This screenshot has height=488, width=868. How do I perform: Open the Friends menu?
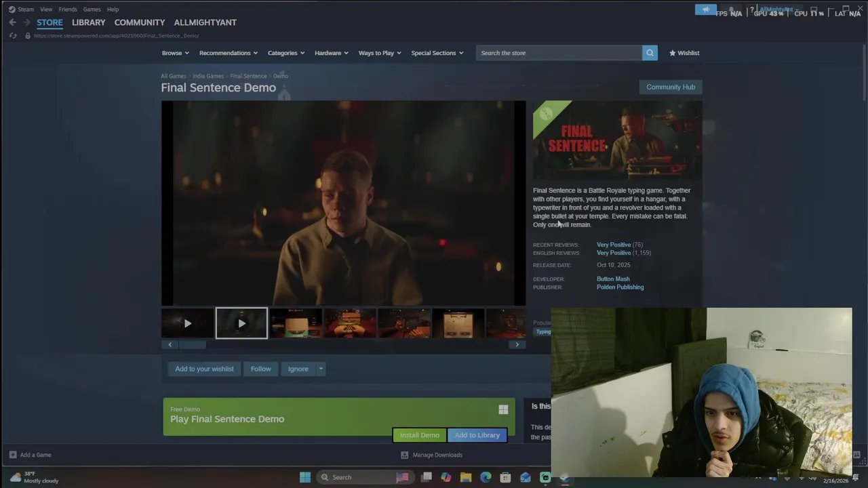68,9
